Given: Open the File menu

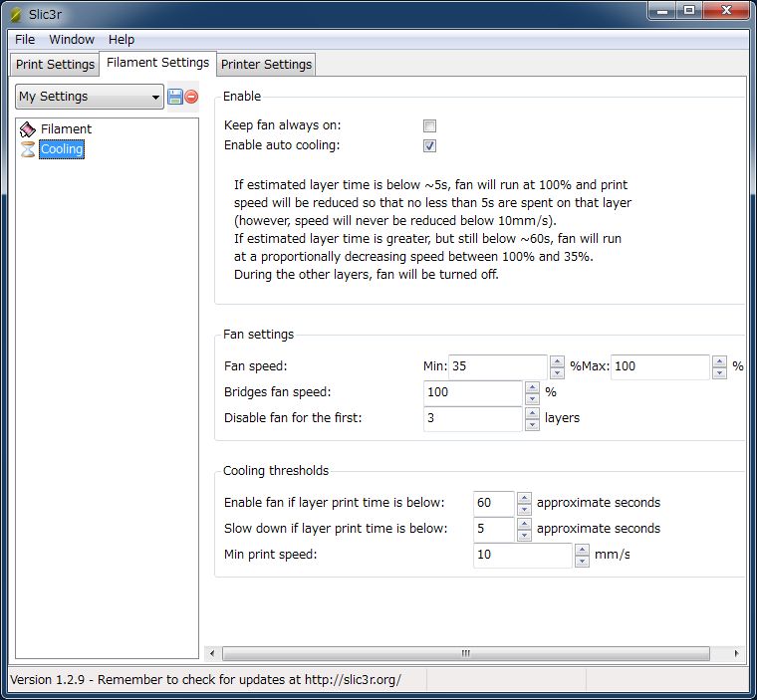Looking at the screenshot, I should 25,40.
